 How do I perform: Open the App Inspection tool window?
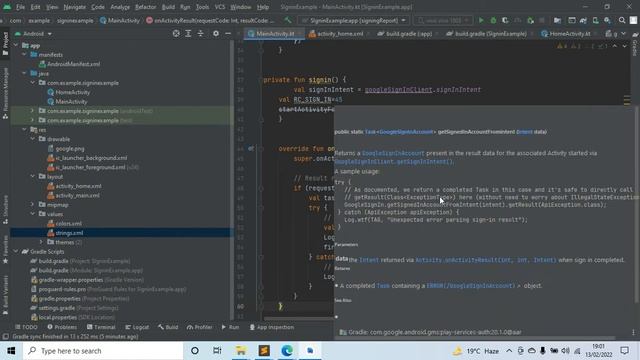[271, 327]
